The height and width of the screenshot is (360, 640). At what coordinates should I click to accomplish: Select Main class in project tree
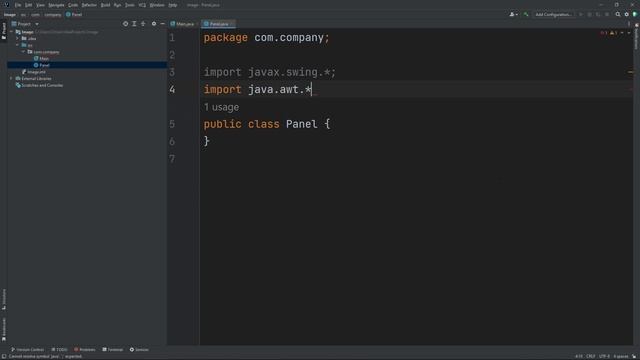pyautogui.click(x=42, y=59)
